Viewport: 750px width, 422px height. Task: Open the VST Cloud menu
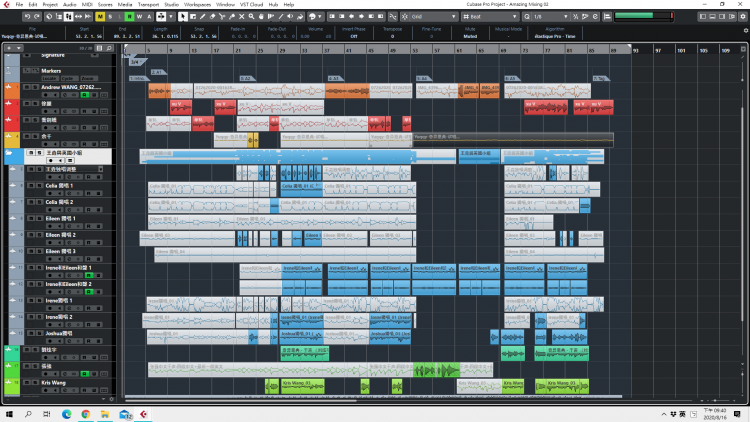(252, 4)
